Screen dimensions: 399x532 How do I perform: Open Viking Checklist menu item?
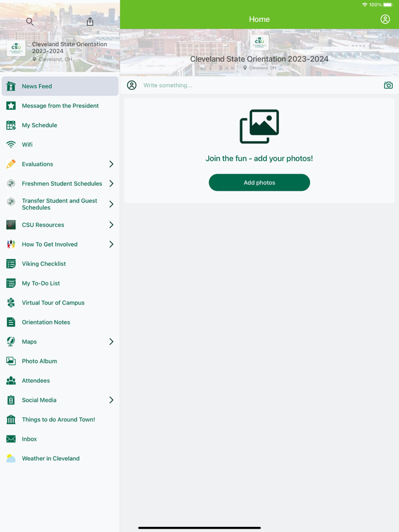click(60, 264)
